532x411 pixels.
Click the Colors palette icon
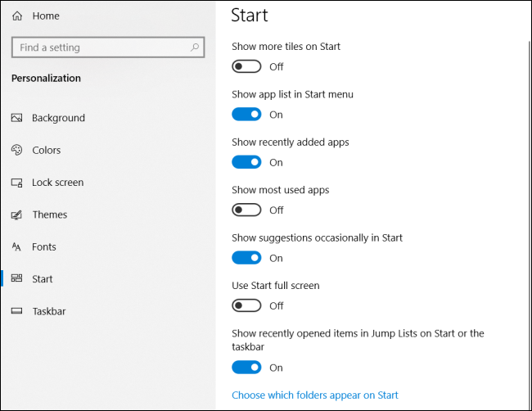tap(17, 150)
